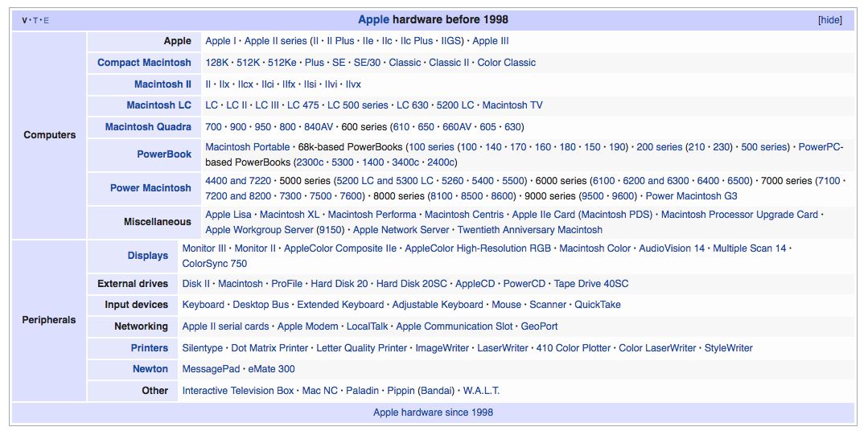Open the Power Macintosh 9600 link

pos(623,196)
